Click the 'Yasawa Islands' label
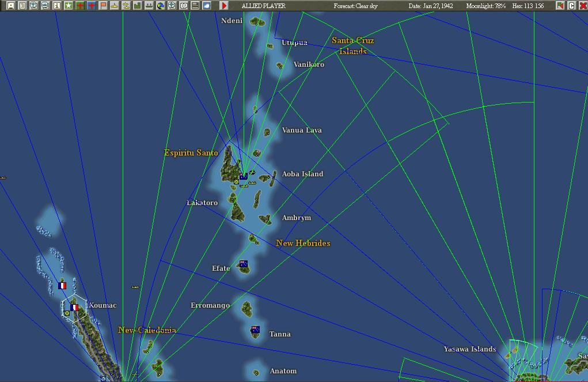Image resolution: width=588 pixels, height=382 pixels. [470, 349]
